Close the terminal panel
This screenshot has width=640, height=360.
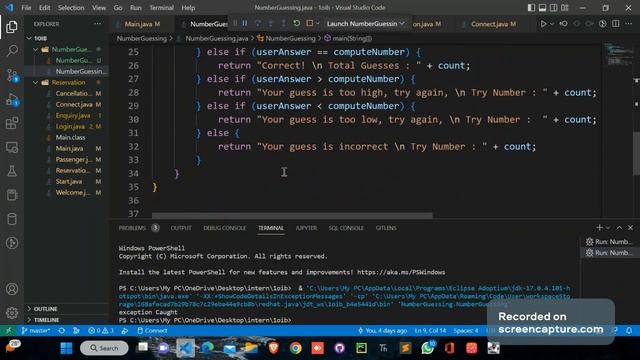[x=630, y=228]
